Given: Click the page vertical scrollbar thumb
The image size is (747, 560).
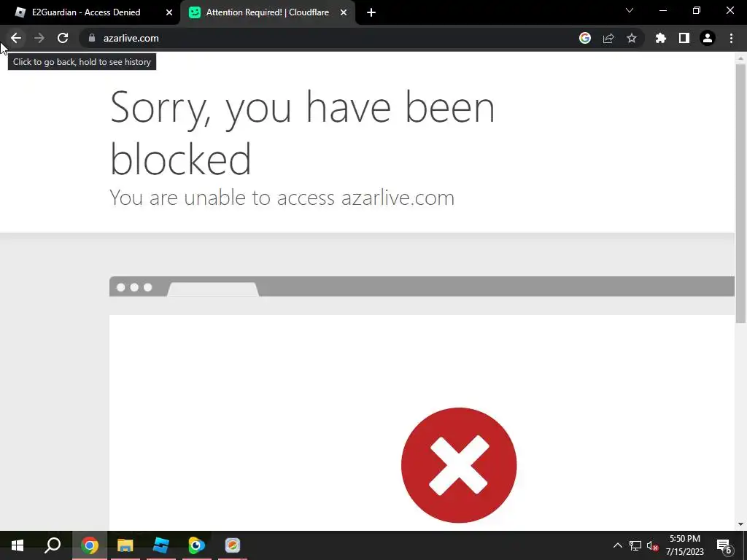Looking at the screenshot, I should click(740, 193).
